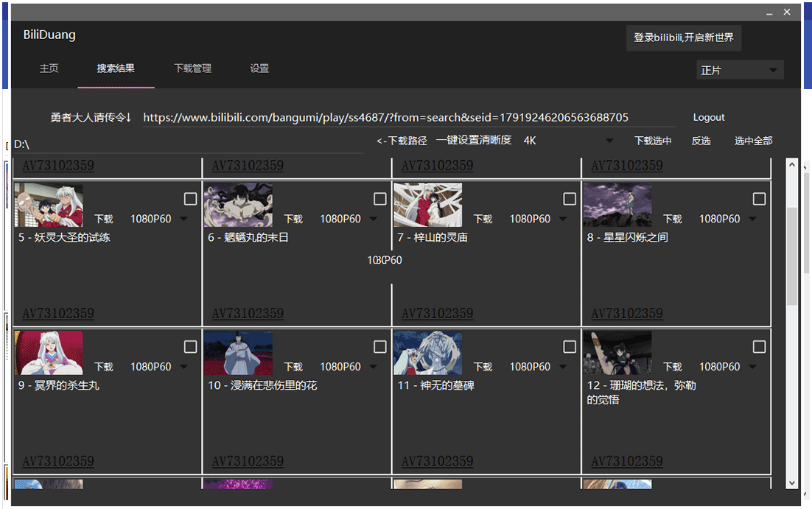Go to the 下载管理 tab
The image size is (812, 509).
click(x=192, y=69)
